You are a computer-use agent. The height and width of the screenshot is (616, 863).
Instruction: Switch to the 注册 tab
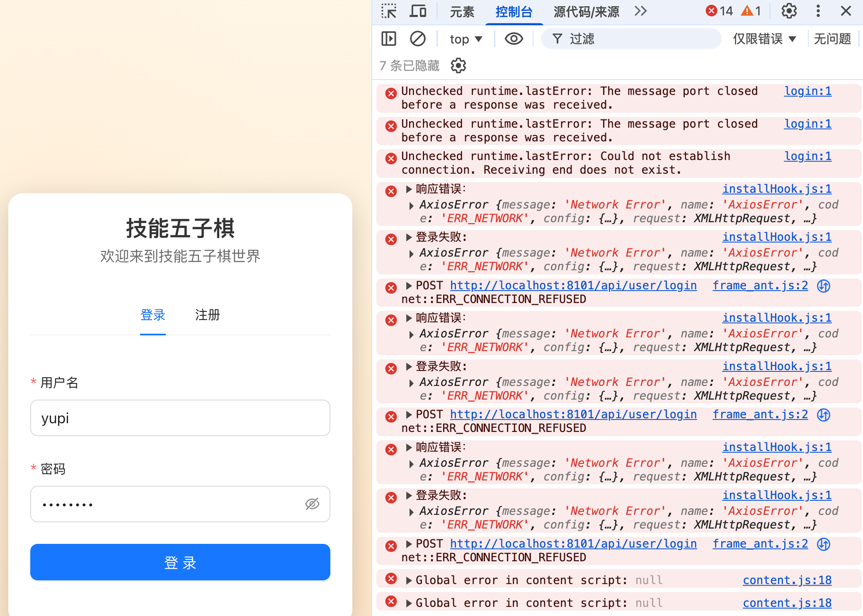pos(207,315)
